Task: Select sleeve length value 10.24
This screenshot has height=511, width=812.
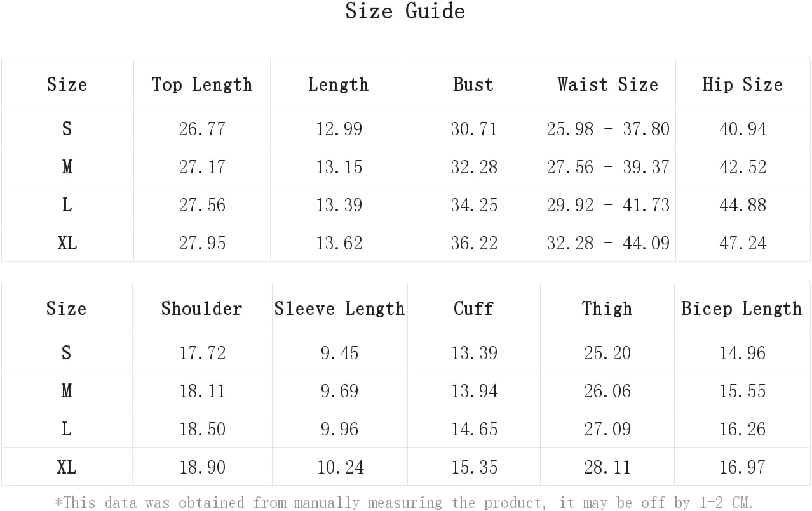Action: click(341, 468)
